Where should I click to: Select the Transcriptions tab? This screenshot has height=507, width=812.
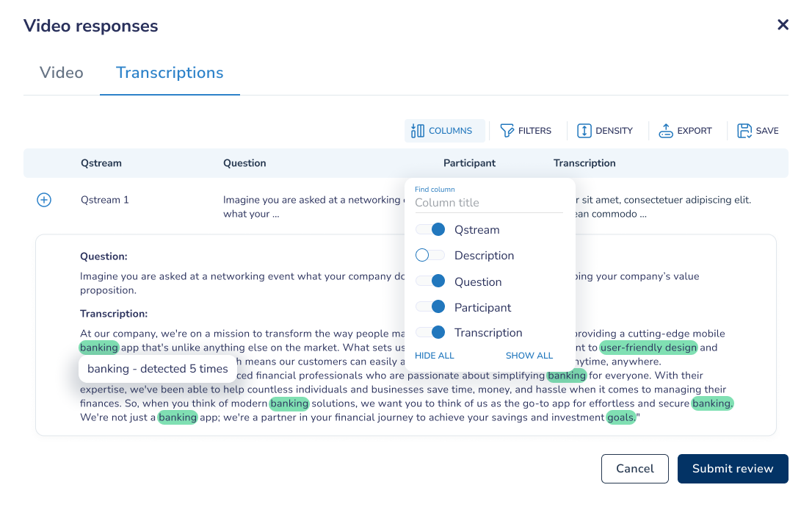coord(170,73)
